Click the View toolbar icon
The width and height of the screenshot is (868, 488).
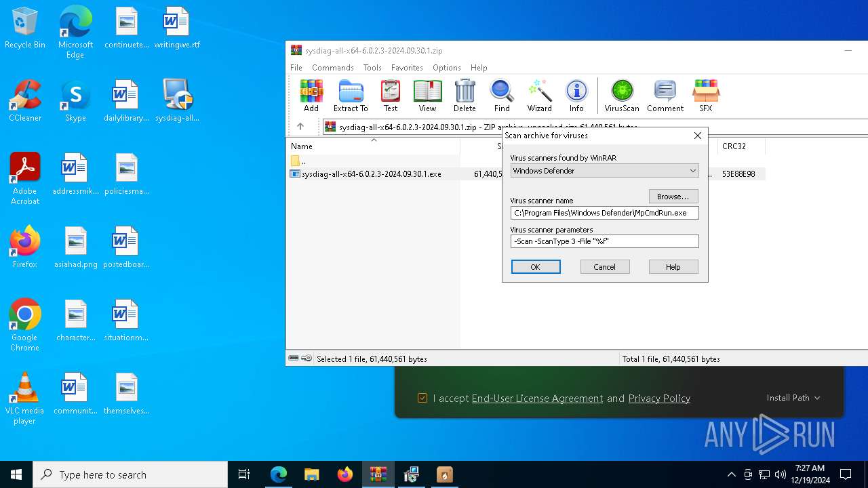pos(427,96)
